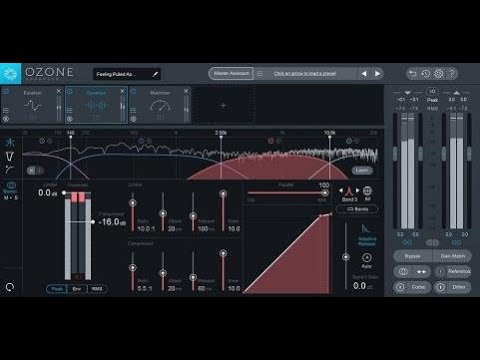Open the preset list icon beside Master Assistant
Image resolution: width=480 pixels, height=360 pixels.
260,74
